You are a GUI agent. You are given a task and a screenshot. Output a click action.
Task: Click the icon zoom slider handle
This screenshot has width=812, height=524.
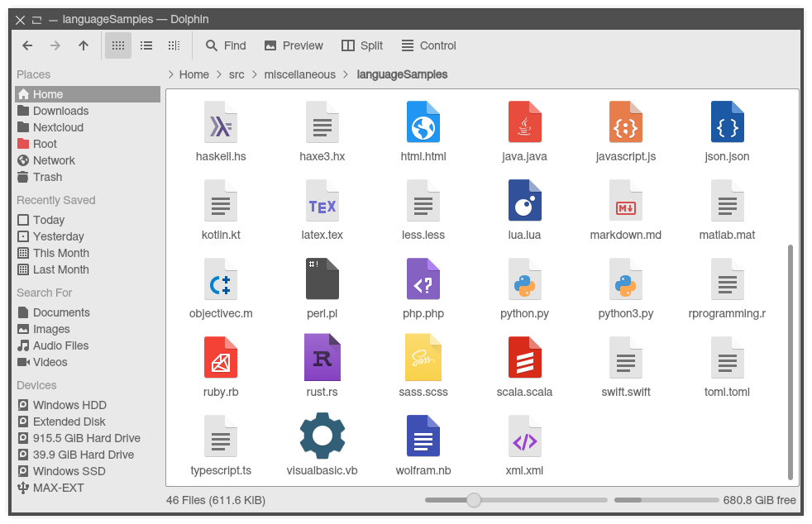[473, 500]
